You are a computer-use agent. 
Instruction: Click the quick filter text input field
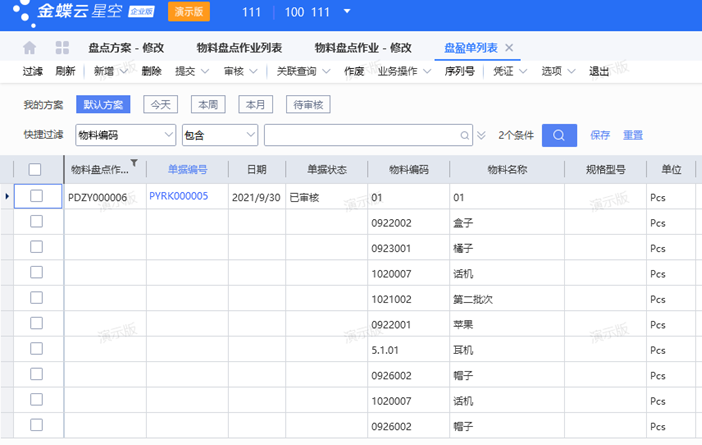pyautogui.click(x=360, y=135)
